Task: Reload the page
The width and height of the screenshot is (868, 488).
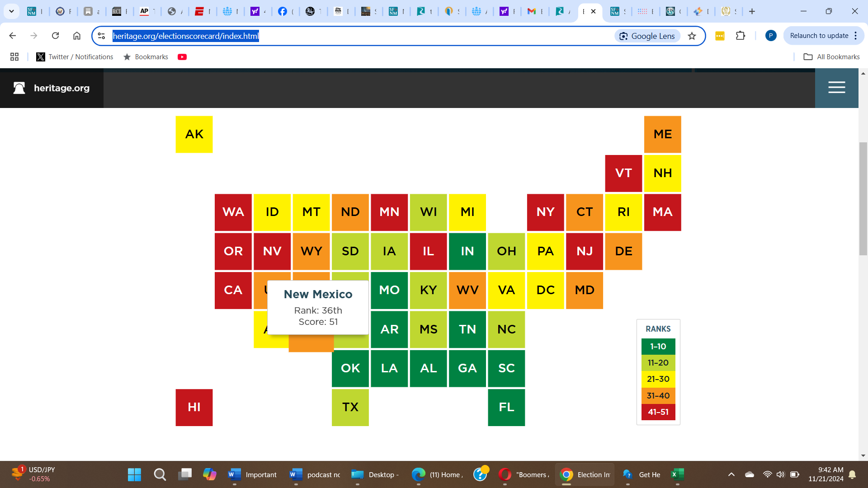Action: (x=55, y=36)
